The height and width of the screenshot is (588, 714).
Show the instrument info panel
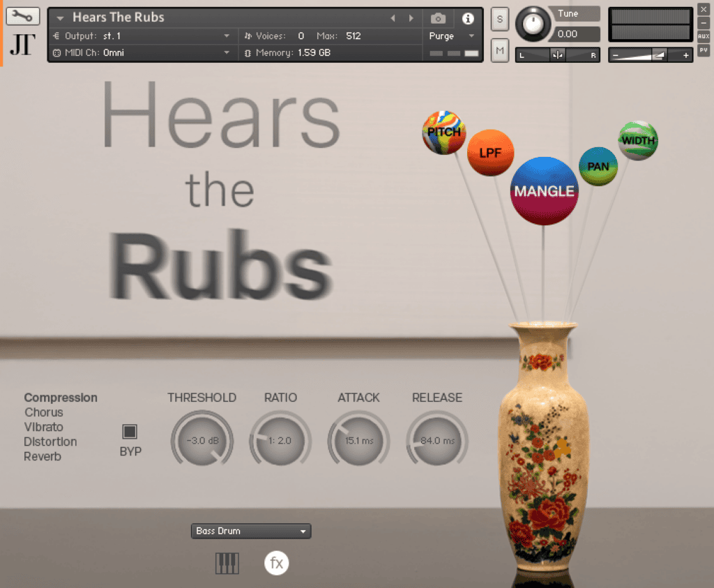(468, 18)
